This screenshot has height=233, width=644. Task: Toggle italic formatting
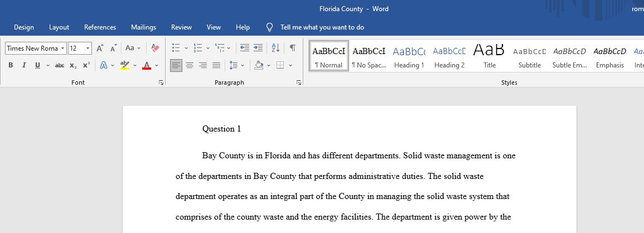point(24,65)
